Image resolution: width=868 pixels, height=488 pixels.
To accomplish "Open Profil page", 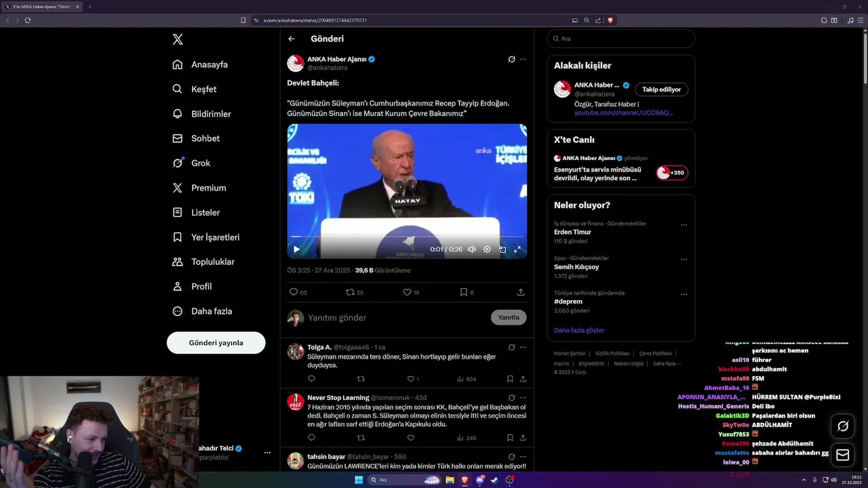I will [192, 286].
